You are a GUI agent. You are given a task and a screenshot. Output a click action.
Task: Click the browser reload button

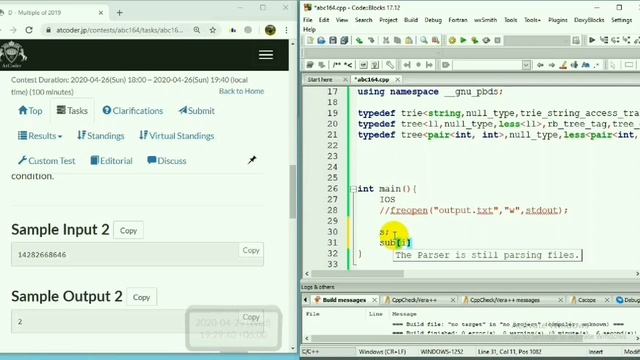click(x=29, y=30)
